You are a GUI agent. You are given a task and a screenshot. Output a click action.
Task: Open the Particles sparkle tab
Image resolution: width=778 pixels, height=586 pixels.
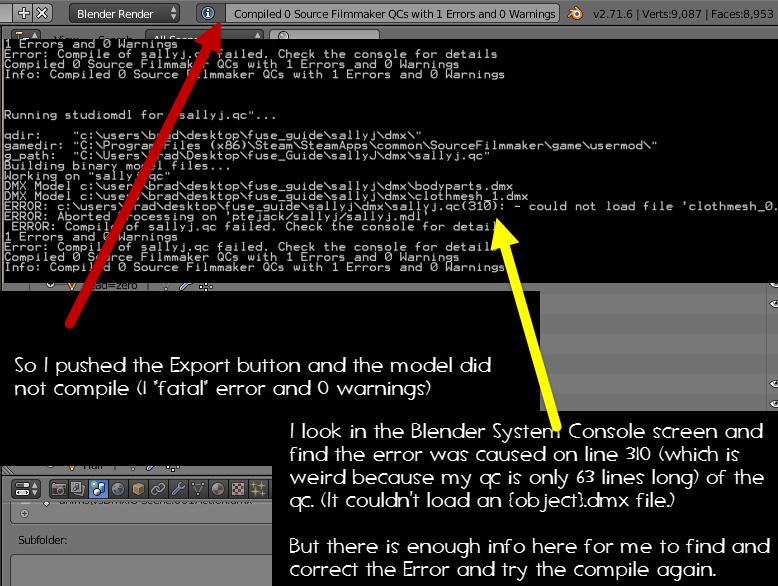coord(258,489)
